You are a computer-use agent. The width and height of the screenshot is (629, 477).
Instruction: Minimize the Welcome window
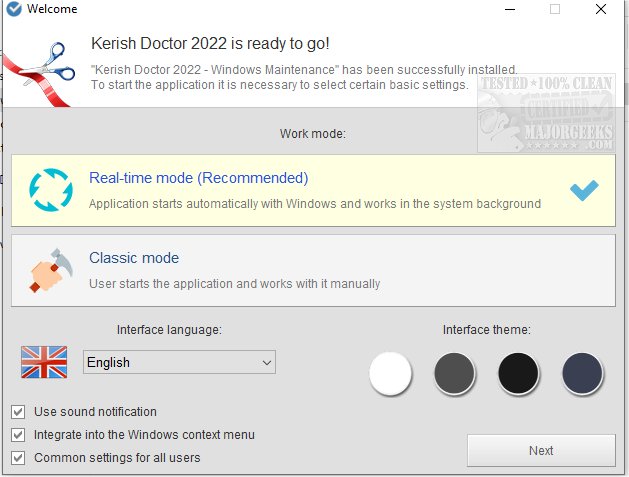pos(510,9)
